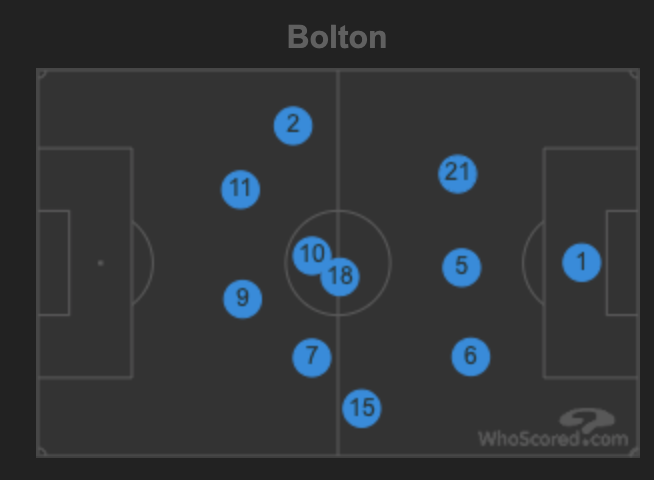Click the pitch halfway line near the top

[338, 104]
